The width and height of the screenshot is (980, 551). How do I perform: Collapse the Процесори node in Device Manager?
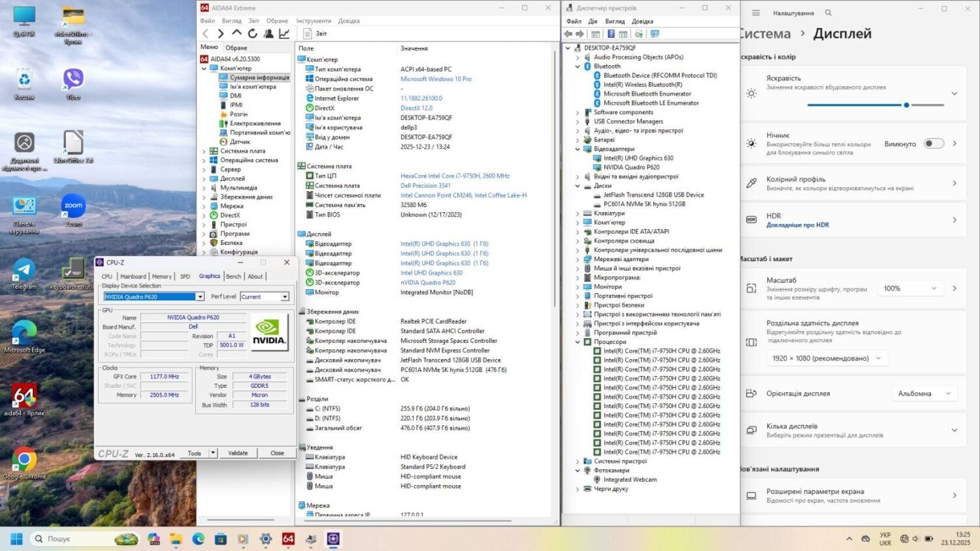578,342
